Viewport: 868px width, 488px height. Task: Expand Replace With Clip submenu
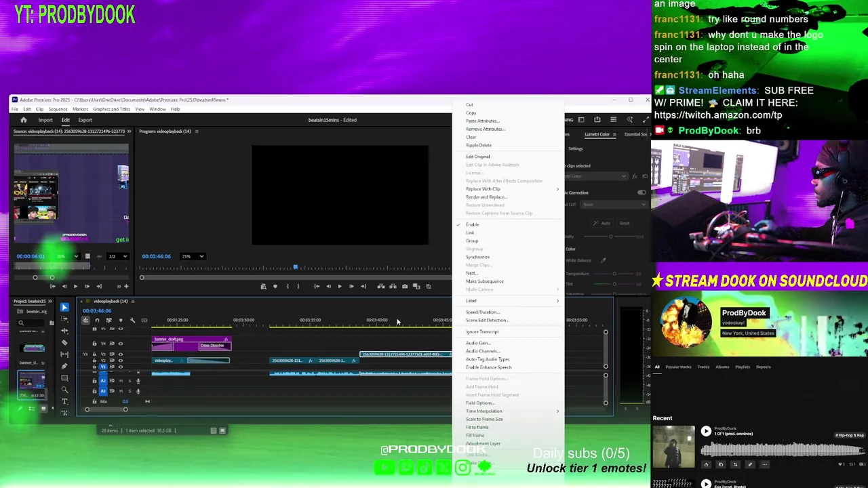coord(509,189)
